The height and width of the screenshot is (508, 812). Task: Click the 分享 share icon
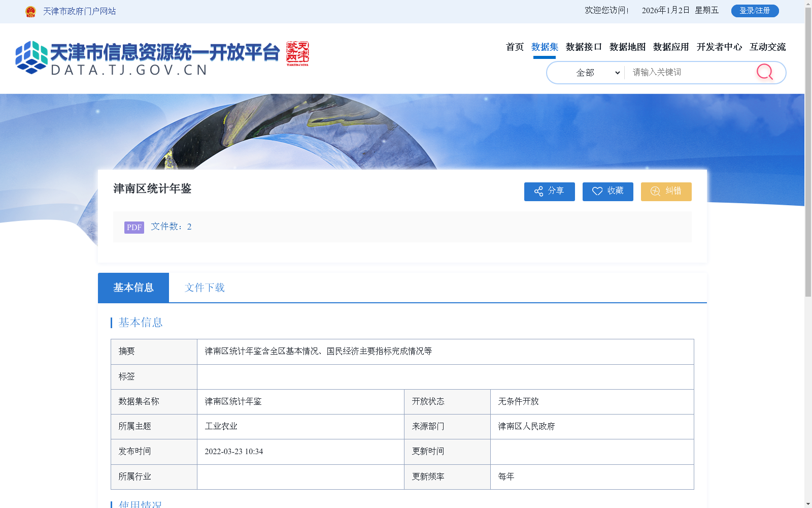coord(539,192)
